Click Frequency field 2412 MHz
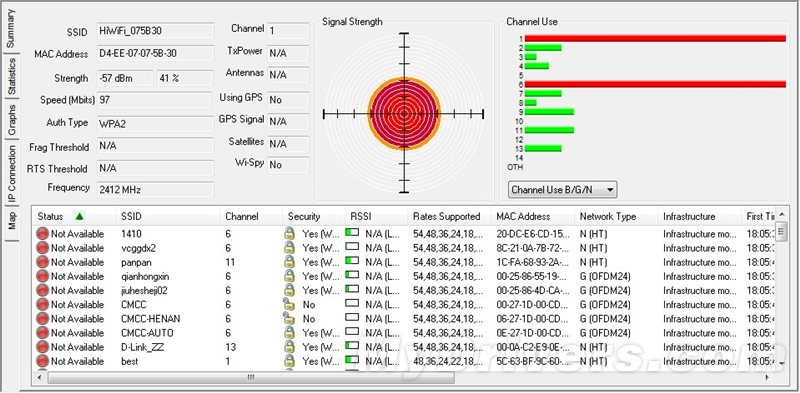This screenshot has height=393, width=800. (155, 190)
